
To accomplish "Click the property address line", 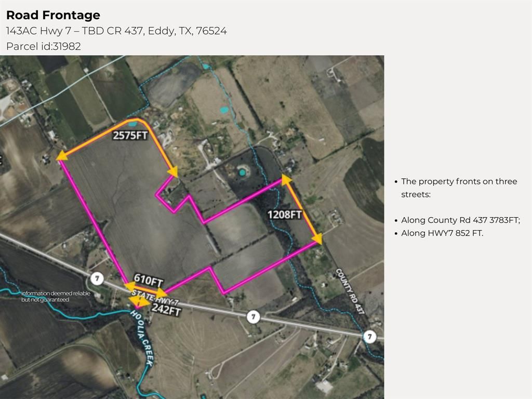I will pyautogui.click(x=116, y=31).
